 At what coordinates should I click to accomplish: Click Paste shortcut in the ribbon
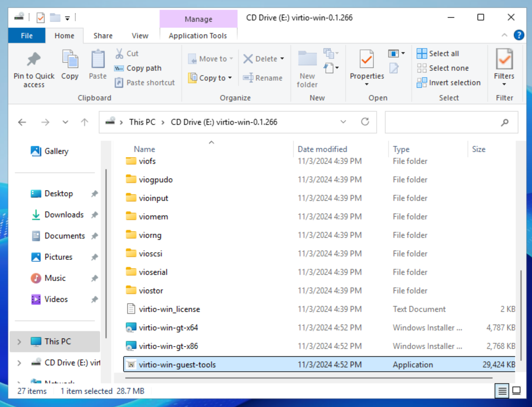[145, 83]
